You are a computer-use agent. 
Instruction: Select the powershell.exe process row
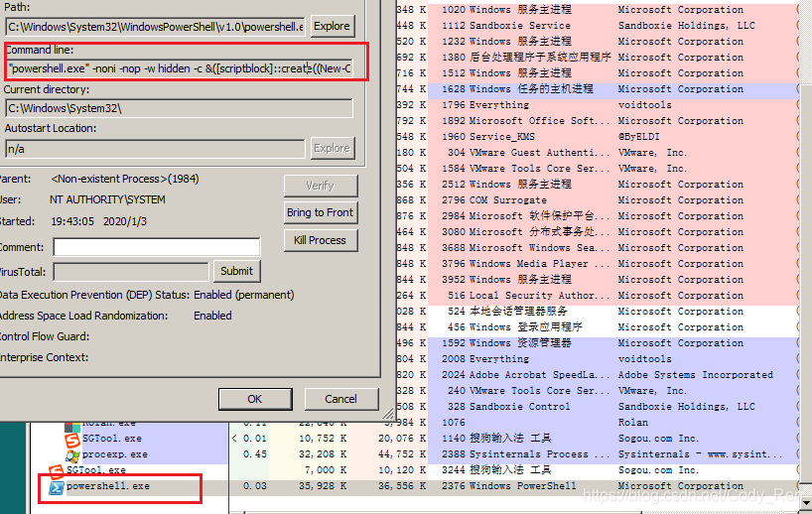pos(417,486)
